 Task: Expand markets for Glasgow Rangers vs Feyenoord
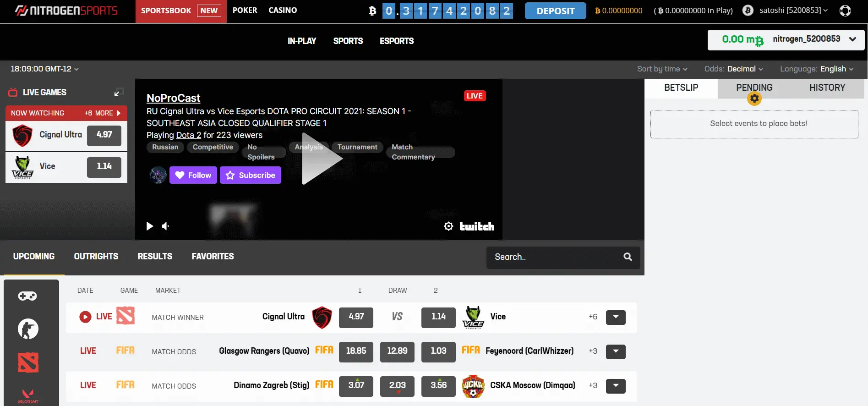[x=616, y=351]
